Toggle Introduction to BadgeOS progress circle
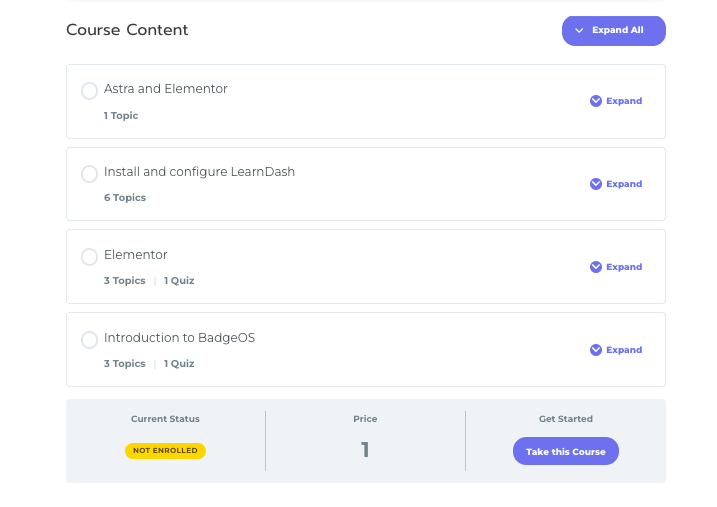Viewport: 717px width, 507px height. coord(89,340)
